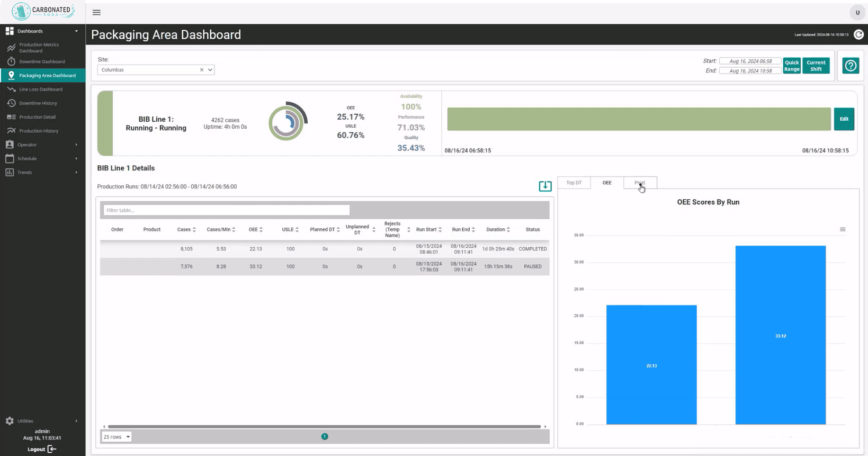Viewport: 868px width, 456px height.
Task: Click the refresh icon beside Last Updated
Action: [x=858, y=34]
